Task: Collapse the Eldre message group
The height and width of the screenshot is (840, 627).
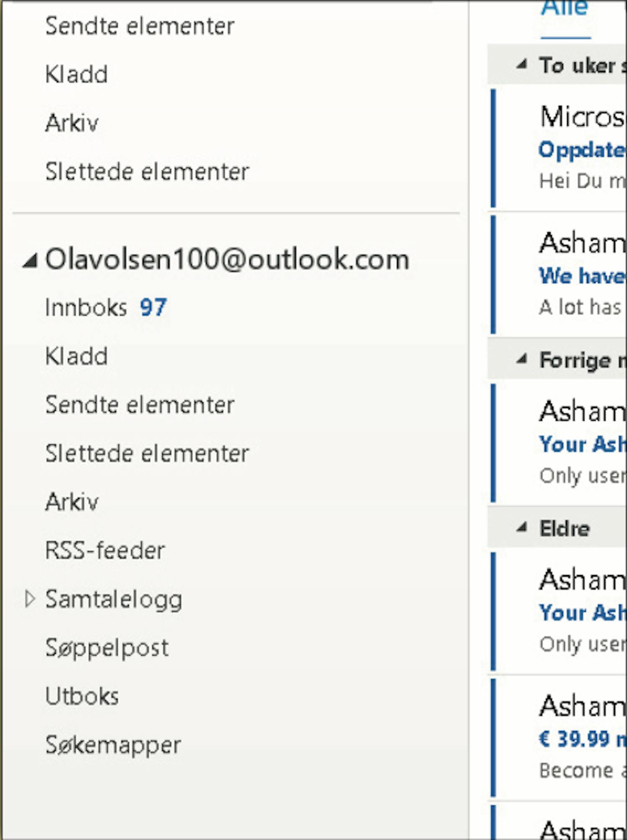Action: pos(521,528)
